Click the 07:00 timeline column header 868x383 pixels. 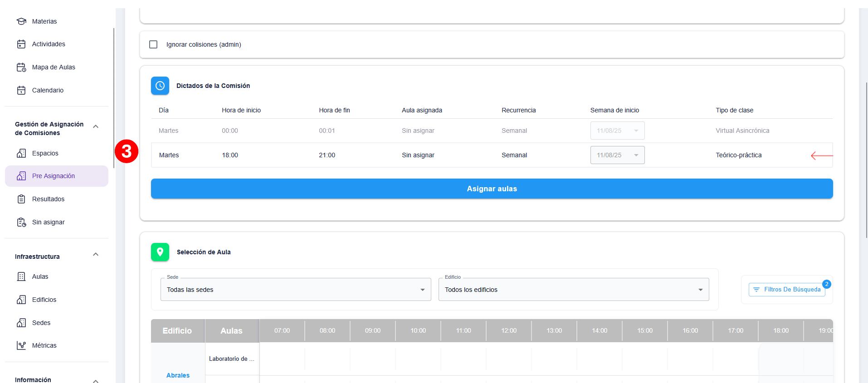(282, 330)
